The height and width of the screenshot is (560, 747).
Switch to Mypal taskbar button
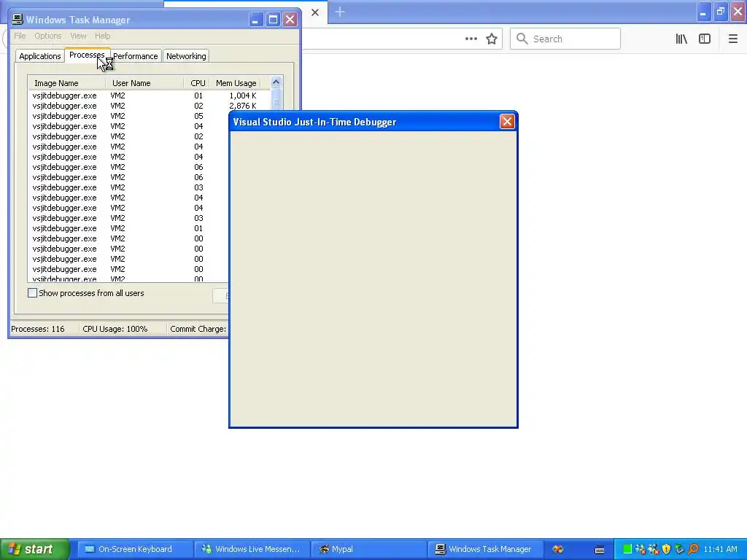[368, 549]
